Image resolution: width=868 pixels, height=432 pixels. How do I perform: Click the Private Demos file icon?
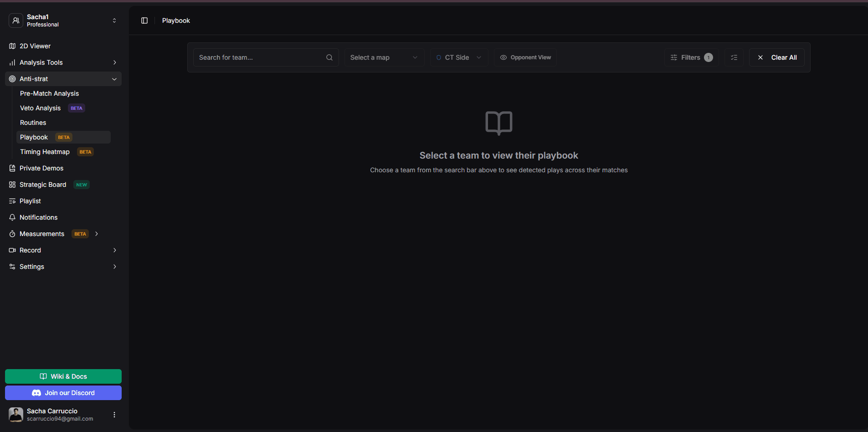tap(12, 168)
